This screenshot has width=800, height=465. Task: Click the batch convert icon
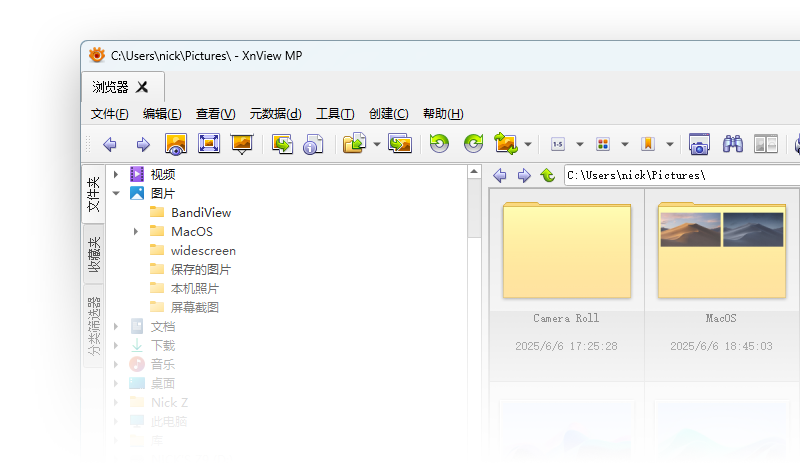point(282,144)
